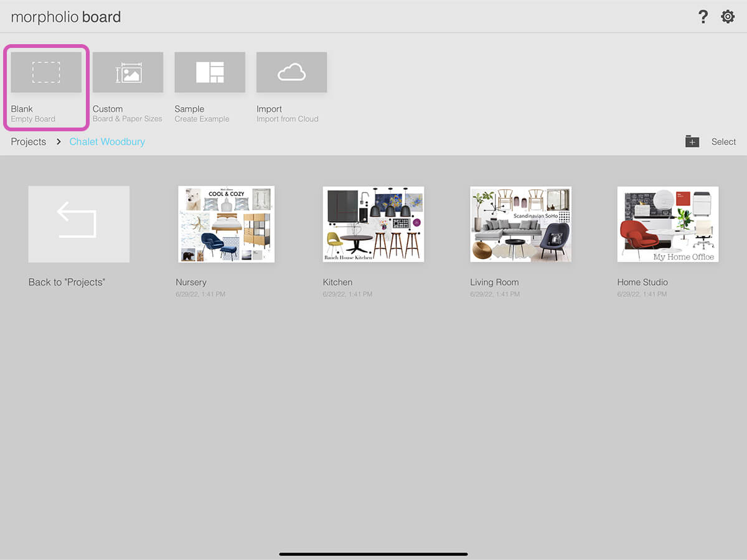Open the Living Room board thumbnail
The width and height of the screenshot is (747, 560).
(520, 224)
